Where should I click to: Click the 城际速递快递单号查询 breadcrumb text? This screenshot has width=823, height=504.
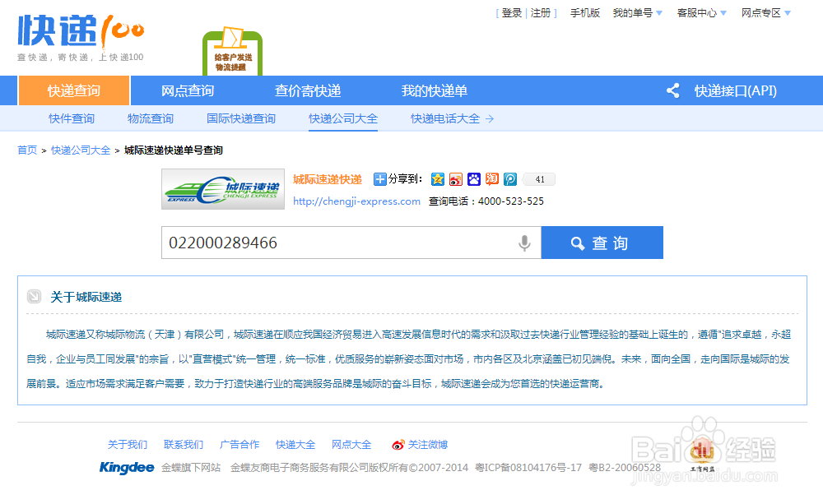coord(173,150)
